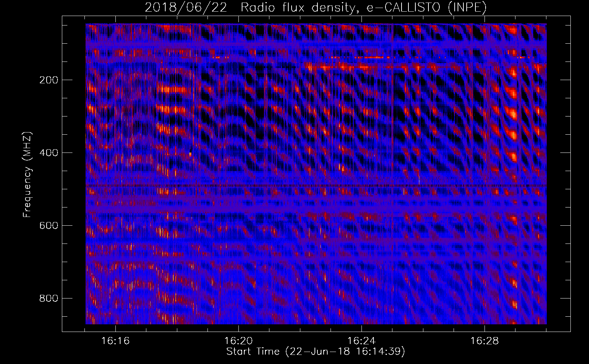Click the 16:20 time tick label
The width and height of the screenshot is (589, 364).
coord(238,341)
